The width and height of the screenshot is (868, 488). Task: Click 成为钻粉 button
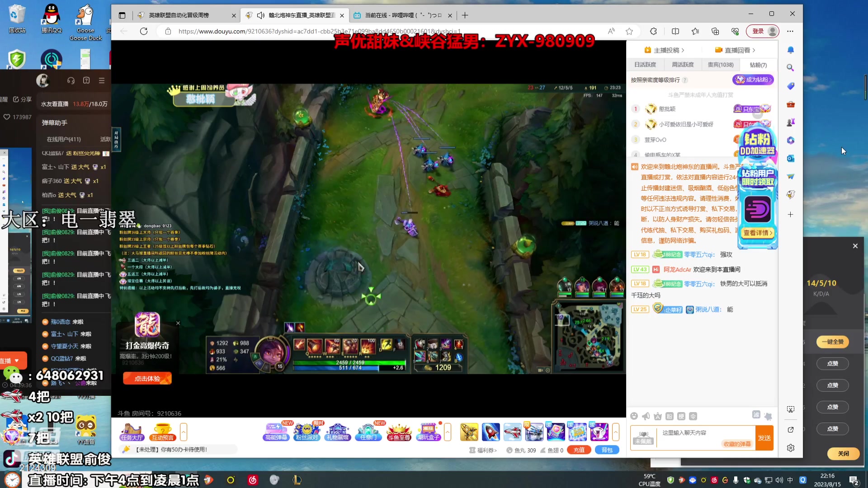coord(753,80)
